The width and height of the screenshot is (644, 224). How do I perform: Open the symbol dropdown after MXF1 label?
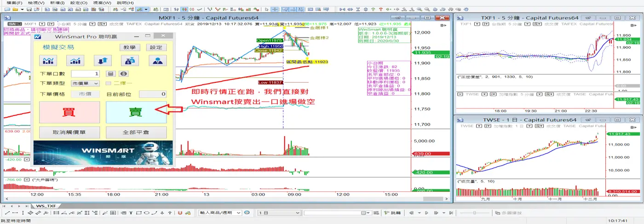tap(42, 24)
